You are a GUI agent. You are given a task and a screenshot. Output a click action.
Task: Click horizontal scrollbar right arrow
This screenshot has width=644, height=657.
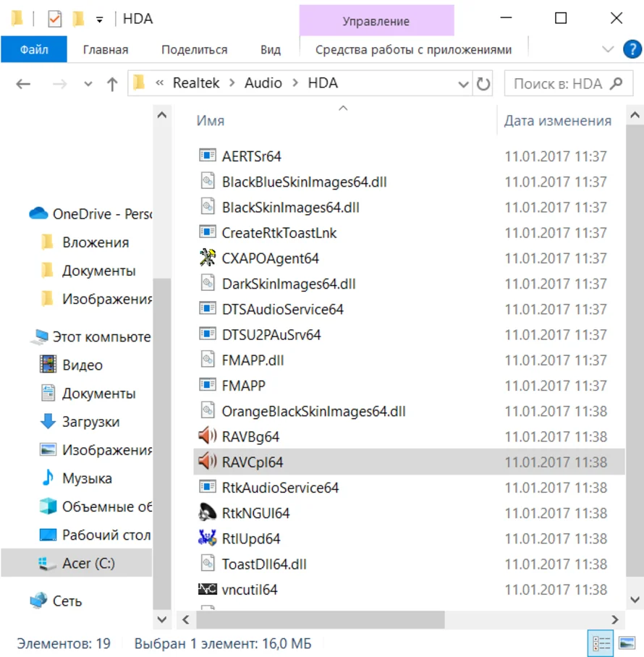614,619
